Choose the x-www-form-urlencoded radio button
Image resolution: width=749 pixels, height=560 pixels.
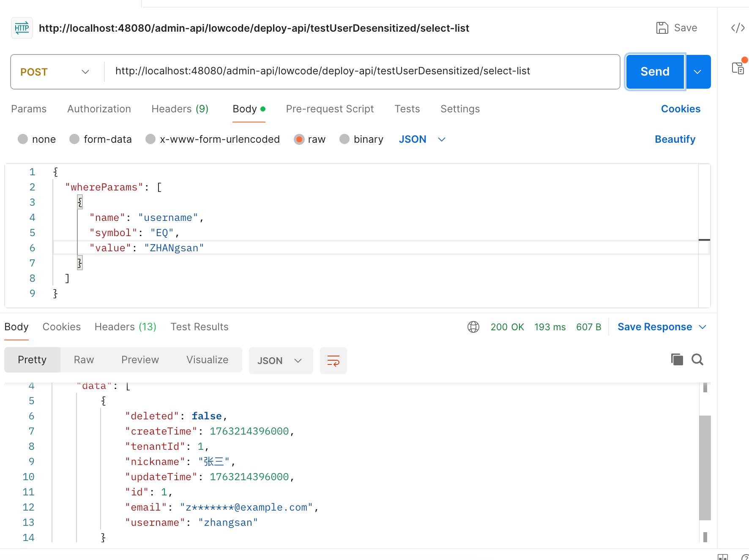[x=150, y=139]
